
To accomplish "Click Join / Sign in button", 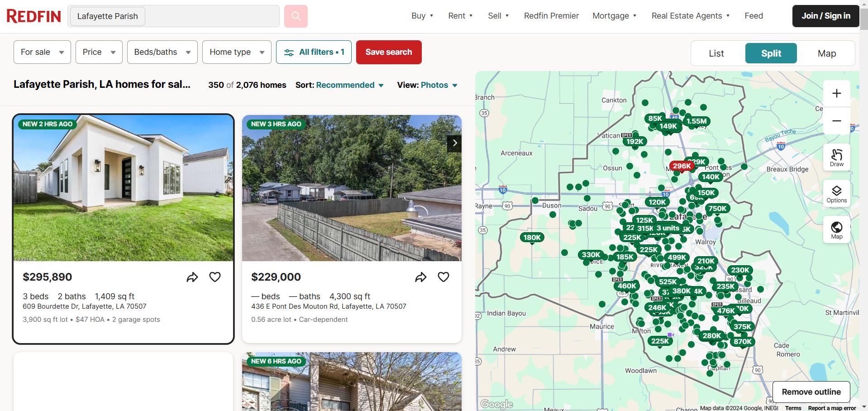I will click(826, 16).
